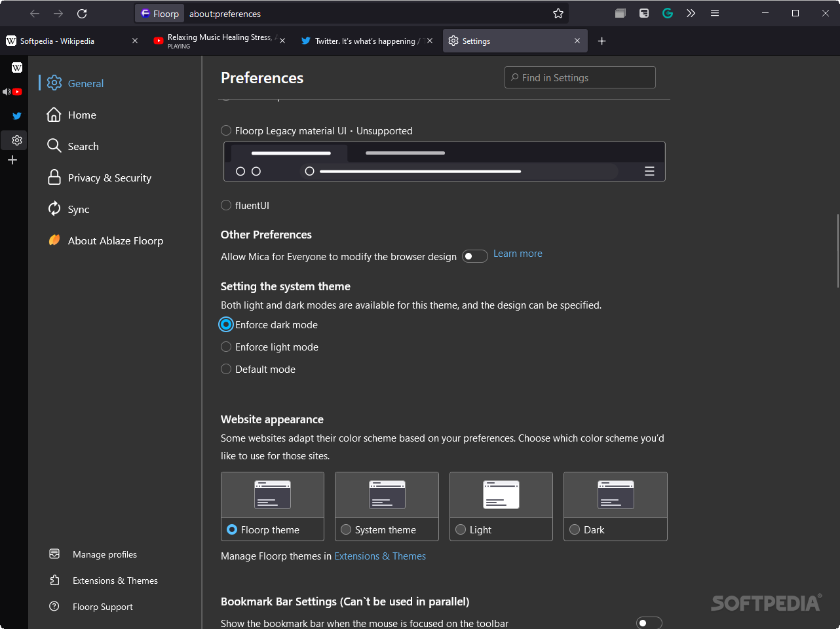
Task: Close the Twitter tab
Action: click(x=430, y=41)
